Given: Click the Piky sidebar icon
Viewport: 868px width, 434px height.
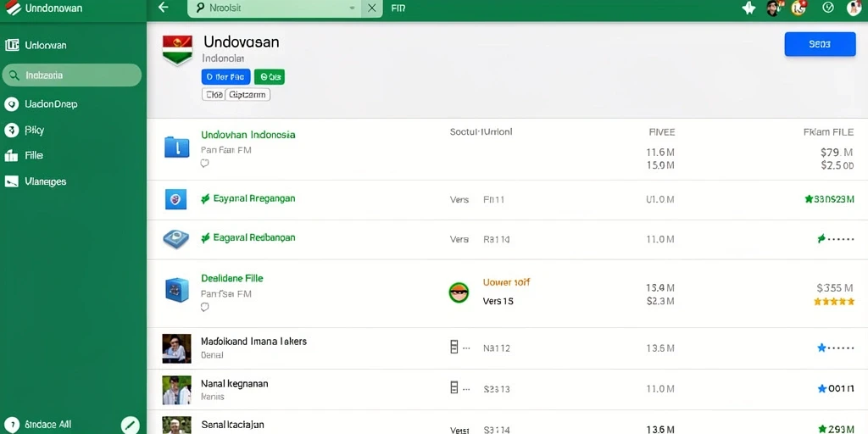Looking at the screenshot, I should coord(11,130).
